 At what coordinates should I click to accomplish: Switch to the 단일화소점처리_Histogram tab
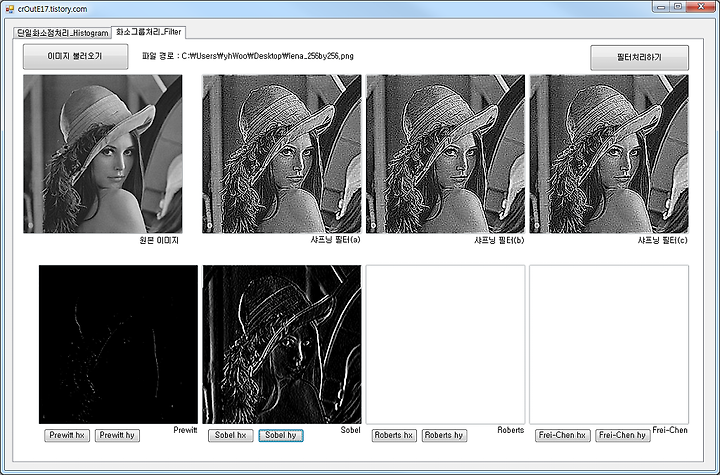coord(62,33)
